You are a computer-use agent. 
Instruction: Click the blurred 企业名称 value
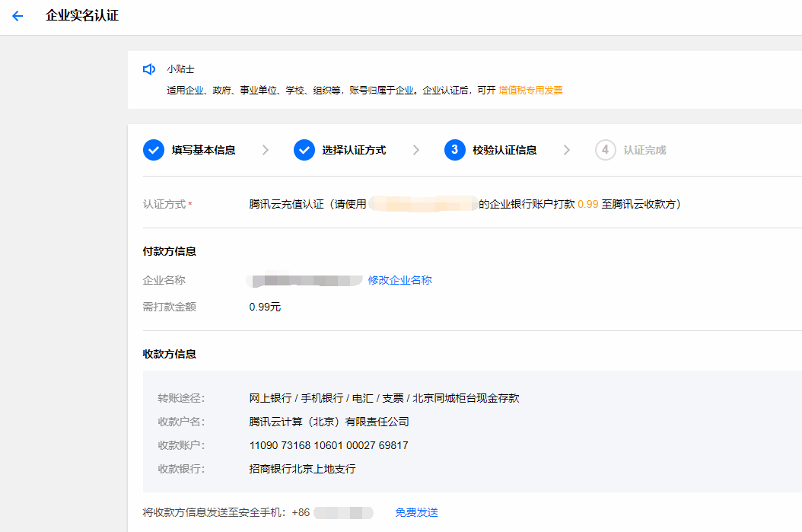click(305, 280)
